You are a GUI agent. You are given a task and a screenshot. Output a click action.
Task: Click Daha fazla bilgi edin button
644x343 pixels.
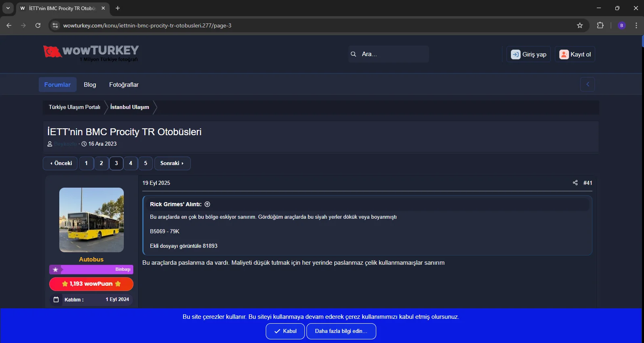(x=341, y=331)
